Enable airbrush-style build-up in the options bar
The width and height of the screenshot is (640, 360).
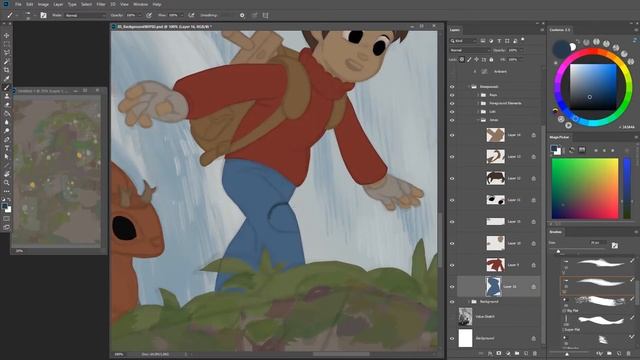[x=191, y=15]
